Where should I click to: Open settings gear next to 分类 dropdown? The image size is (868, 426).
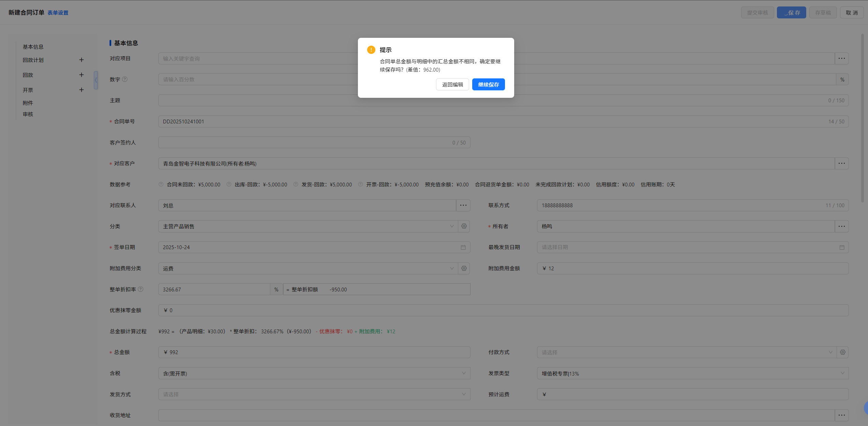pos(464,226)
